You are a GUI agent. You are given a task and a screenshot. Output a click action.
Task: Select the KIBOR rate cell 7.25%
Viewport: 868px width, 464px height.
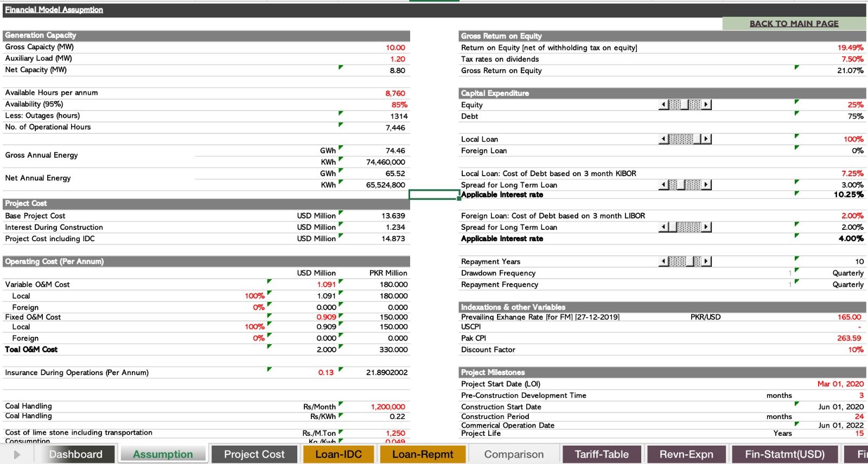point(852,173)
